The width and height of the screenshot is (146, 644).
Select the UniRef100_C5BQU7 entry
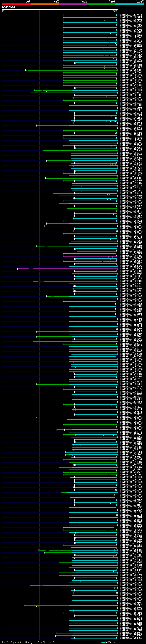(131, 329)
